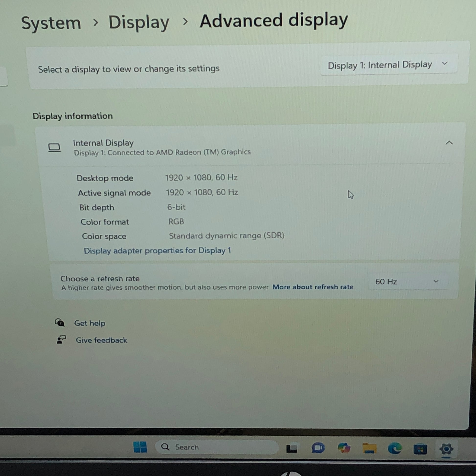Launch Microsoft Edge browser
This screenshot has height=476, width=476.
[x=395, y=448]
